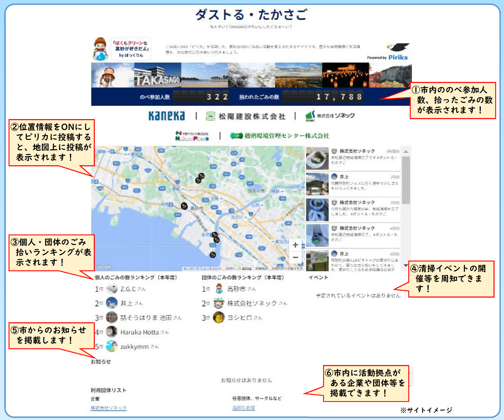Open the 株式会社ソネック link under 企業
504x420 pixels.
tap(109, 408)
